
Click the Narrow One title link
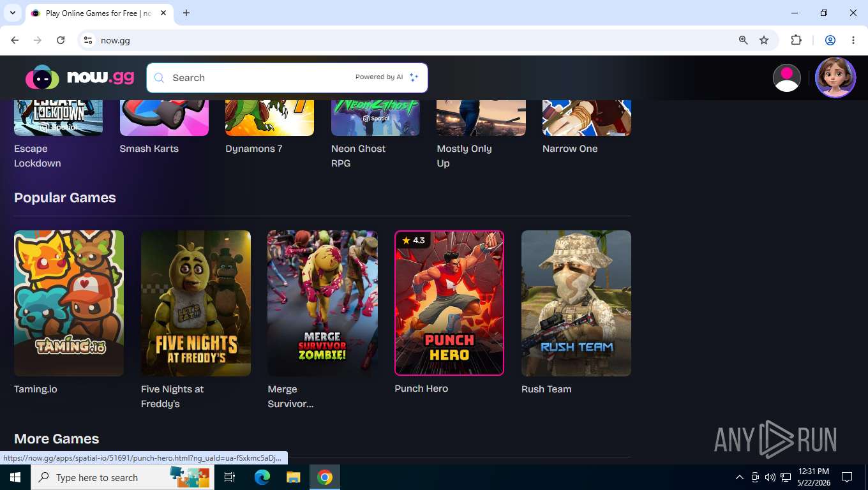(570, 149)
